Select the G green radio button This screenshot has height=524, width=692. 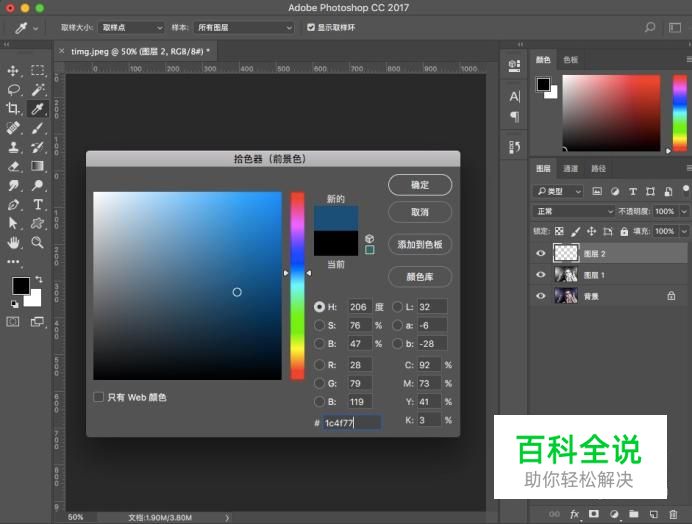pos(319,383)
